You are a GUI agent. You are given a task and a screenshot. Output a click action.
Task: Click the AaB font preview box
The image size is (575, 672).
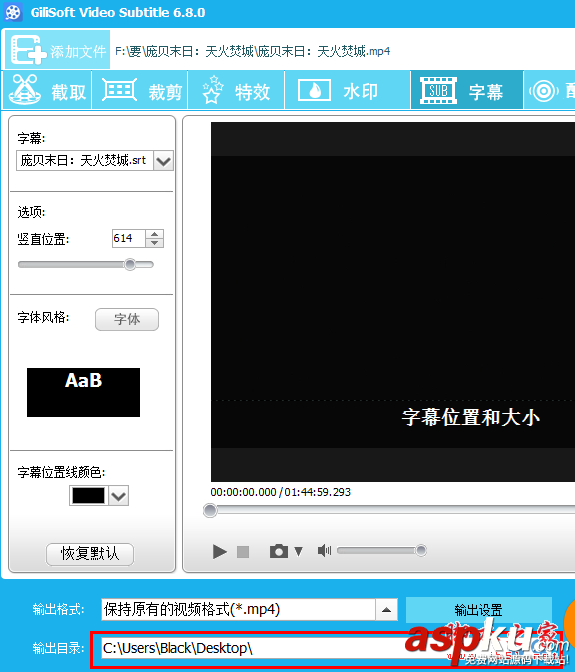(84, 392)
